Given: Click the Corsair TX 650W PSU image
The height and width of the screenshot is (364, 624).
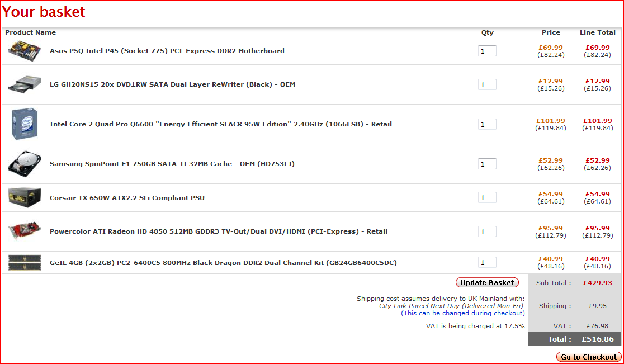Looking at the screenshot, I should point(25,197).
